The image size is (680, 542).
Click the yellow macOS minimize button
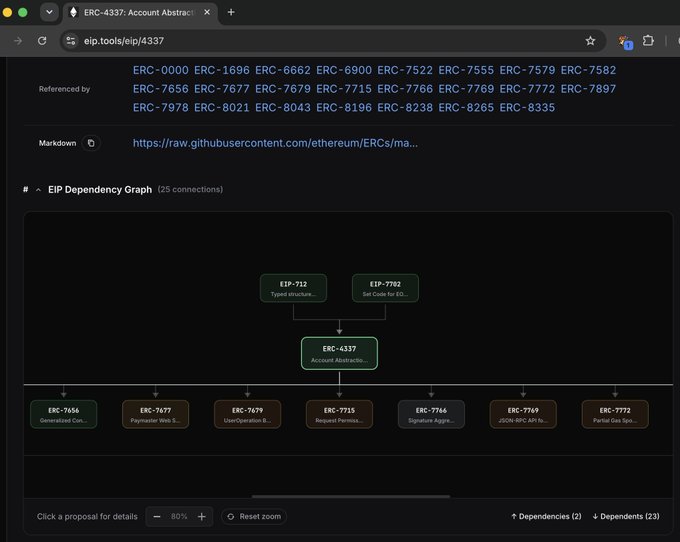pos(7,12)
